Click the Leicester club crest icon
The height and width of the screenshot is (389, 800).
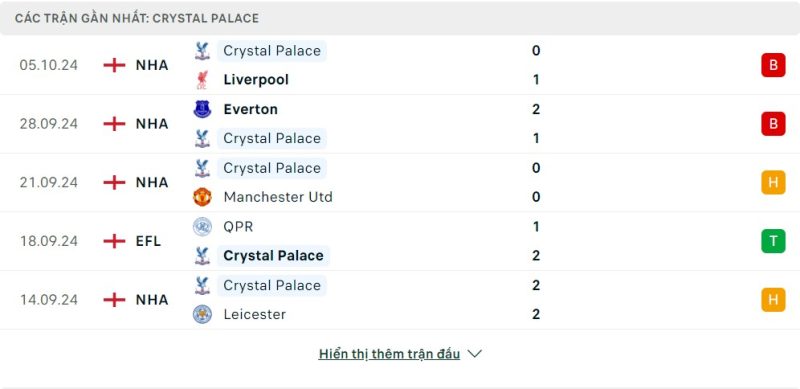click(202, 314)
